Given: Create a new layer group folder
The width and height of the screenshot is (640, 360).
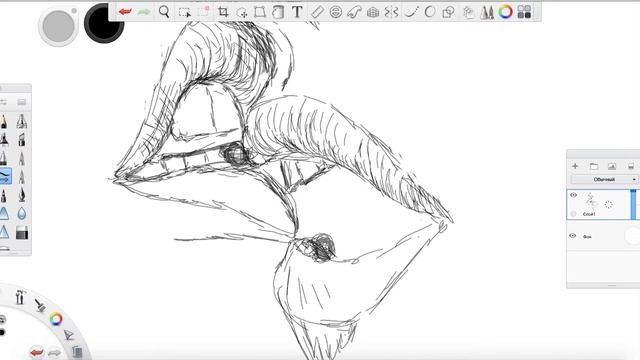Looking at the screenshot, I should click(594, 166).
